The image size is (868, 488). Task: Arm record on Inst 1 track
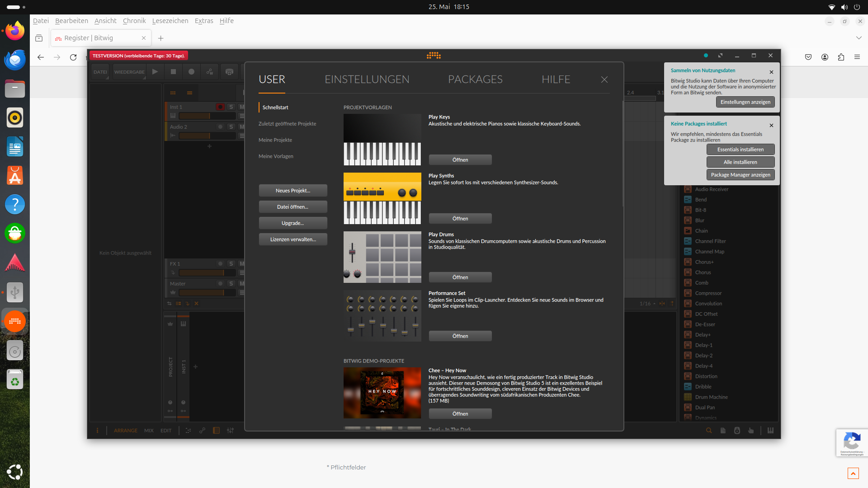pos(220,107)
